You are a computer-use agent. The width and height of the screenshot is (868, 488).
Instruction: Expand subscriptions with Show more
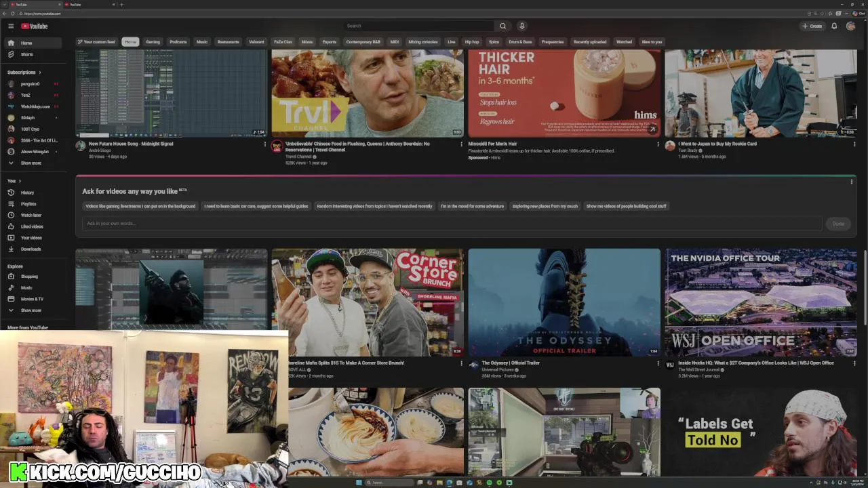(31, 163)
